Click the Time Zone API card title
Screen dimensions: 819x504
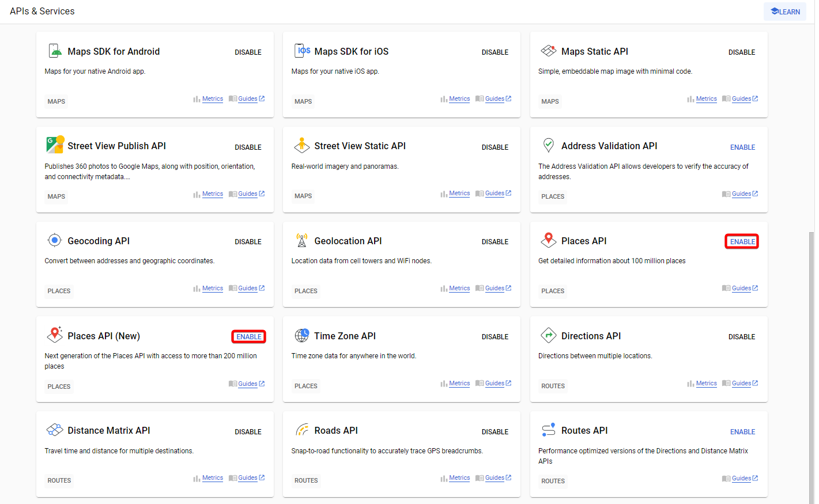(345, 336)
